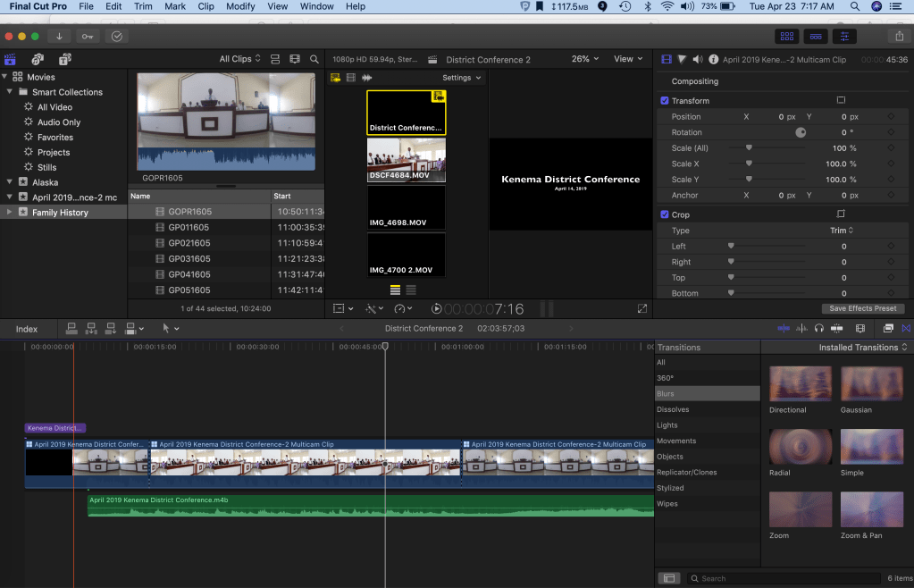
Task: Switch to the Audio inspector speaker icon
Action: coord(697,59)
